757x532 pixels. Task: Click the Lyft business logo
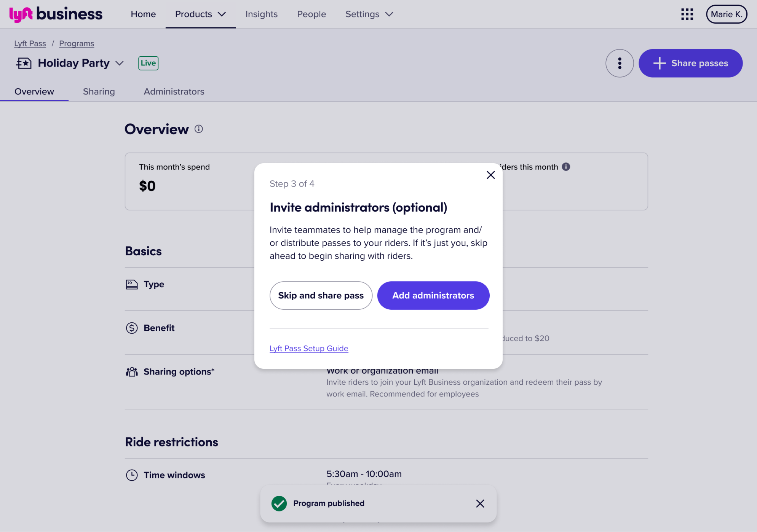56,14
